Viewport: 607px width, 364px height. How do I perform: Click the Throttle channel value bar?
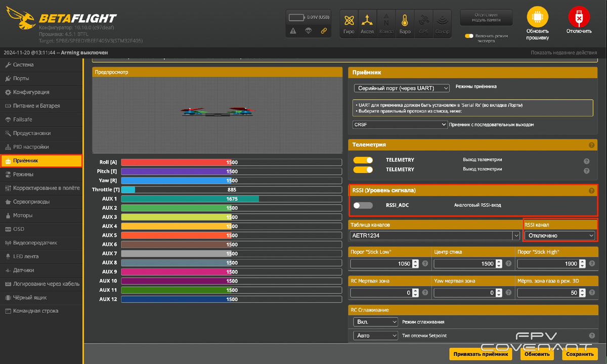coord(232,190)
